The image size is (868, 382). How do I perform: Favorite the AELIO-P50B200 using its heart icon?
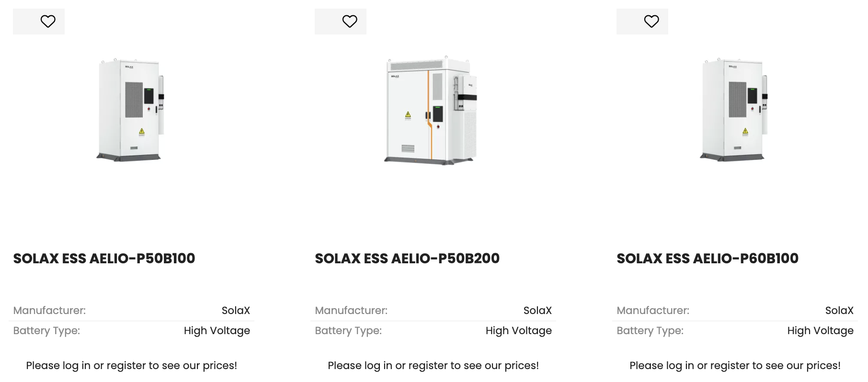point(350,22)
